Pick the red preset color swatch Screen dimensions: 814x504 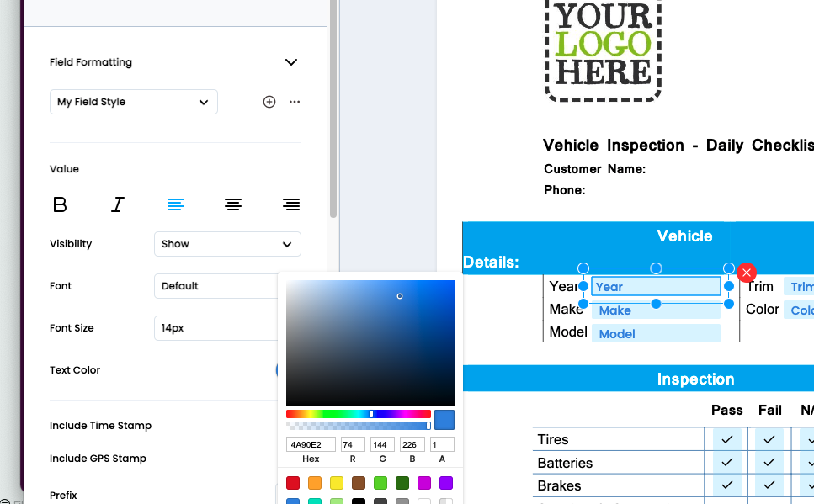(x=293, y=483)
